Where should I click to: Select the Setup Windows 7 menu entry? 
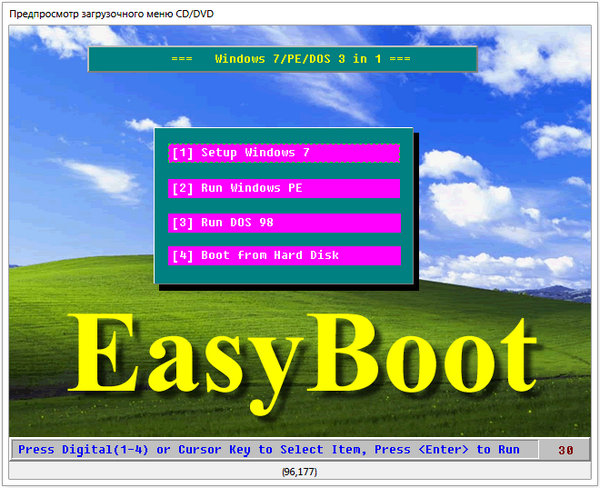[284, 153]
